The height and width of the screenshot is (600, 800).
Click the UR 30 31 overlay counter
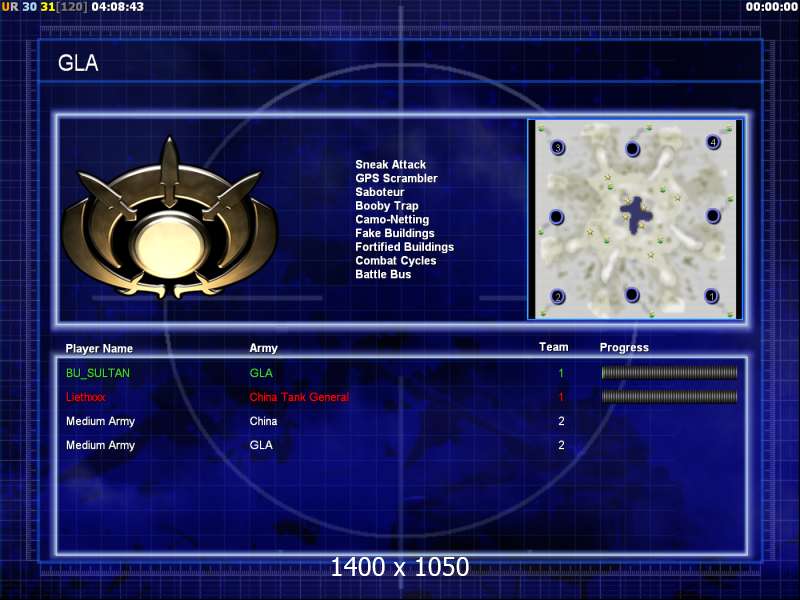tap(44, 7)
